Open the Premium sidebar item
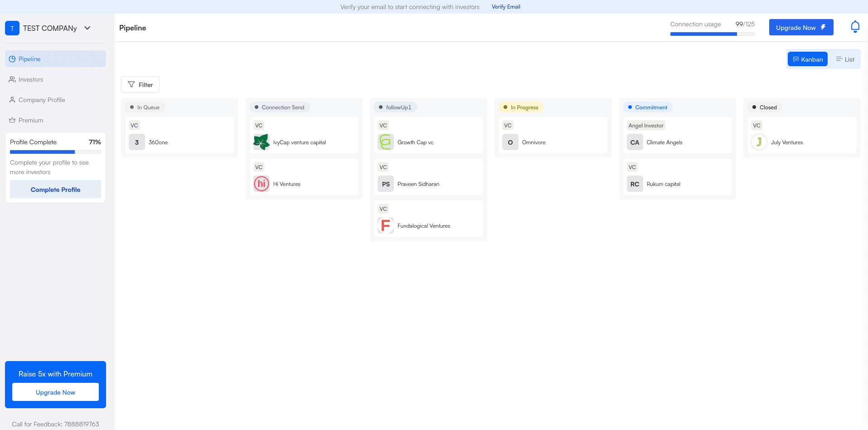The width and height of the screenshot is (868, 430). click(x=55, y=120)
